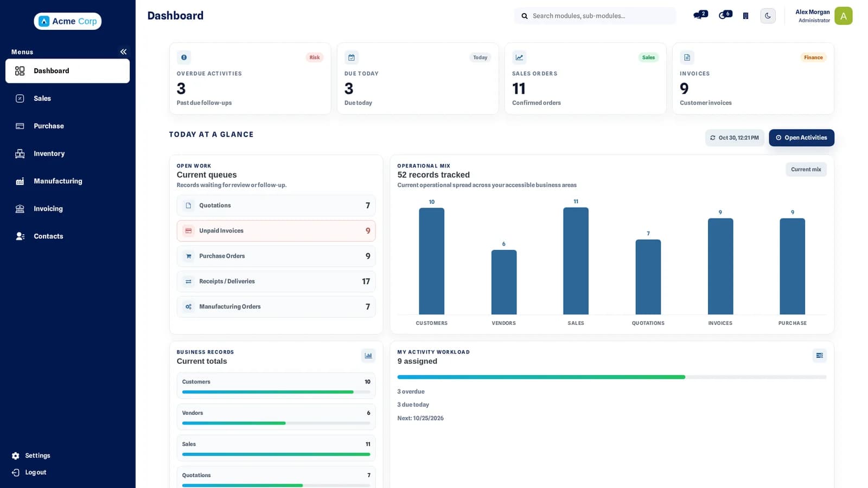
Task: Click the activity workload progress bar
Action: [611, 377]
